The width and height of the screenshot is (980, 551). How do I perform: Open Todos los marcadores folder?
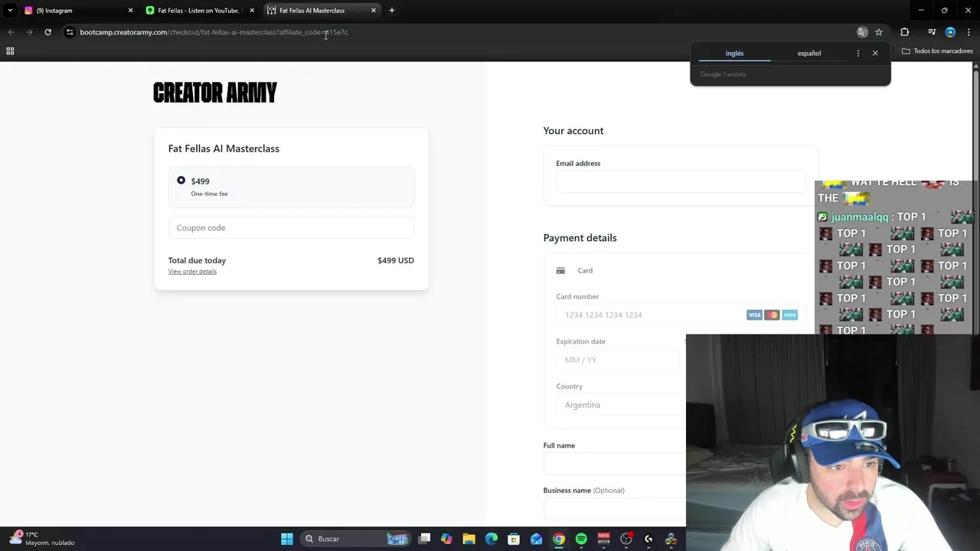point(937,51)
